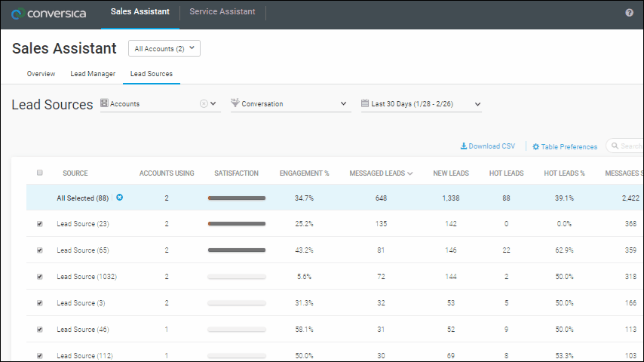Open Table Preferences link

(565, 147)
